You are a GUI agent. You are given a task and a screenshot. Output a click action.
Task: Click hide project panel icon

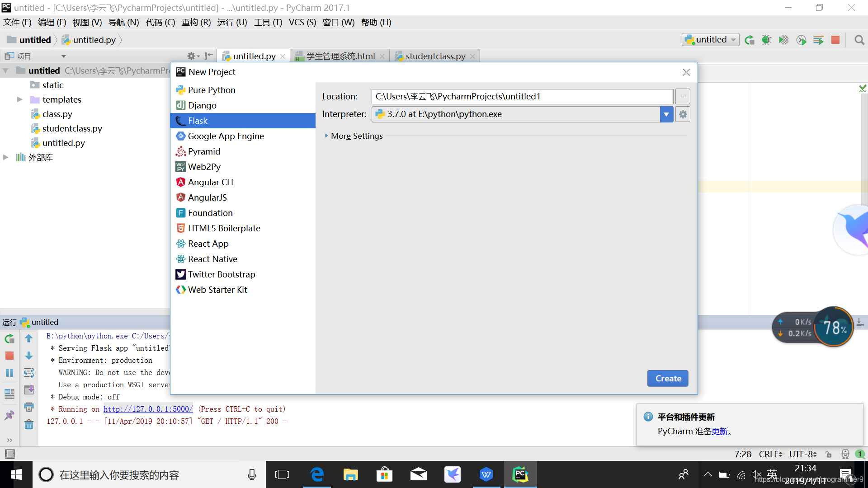(x=208, y=56)
